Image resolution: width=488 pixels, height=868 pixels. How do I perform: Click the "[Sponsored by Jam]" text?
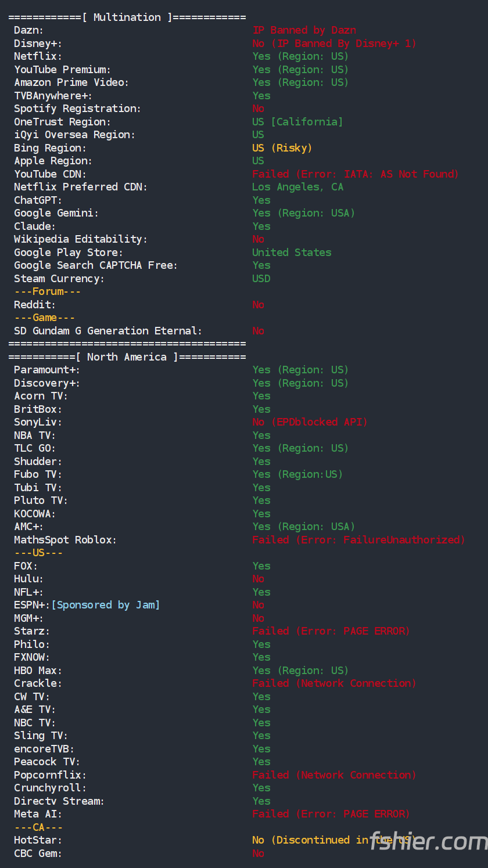coord(105,605)
